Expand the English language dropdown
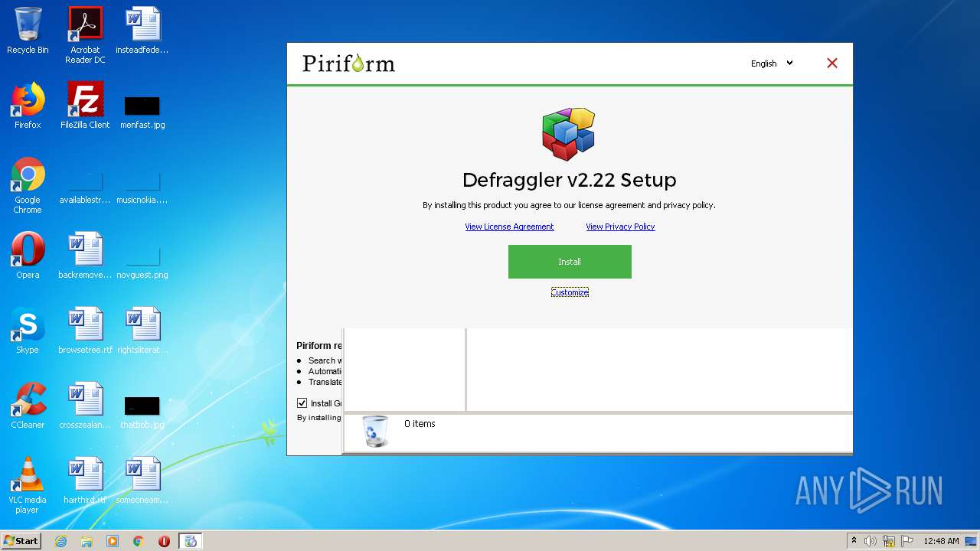 click(x=772, y=64)
